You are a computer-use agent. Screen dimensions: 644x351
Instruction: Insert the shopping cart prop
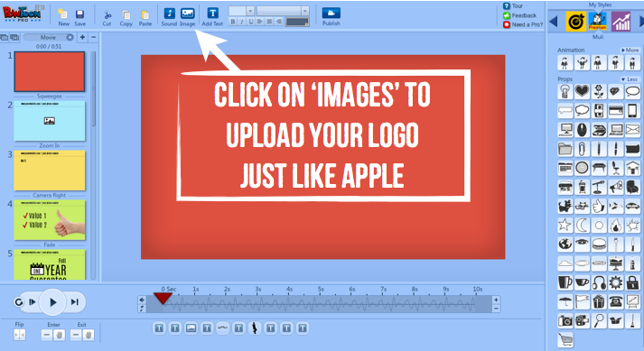(565, 339)
